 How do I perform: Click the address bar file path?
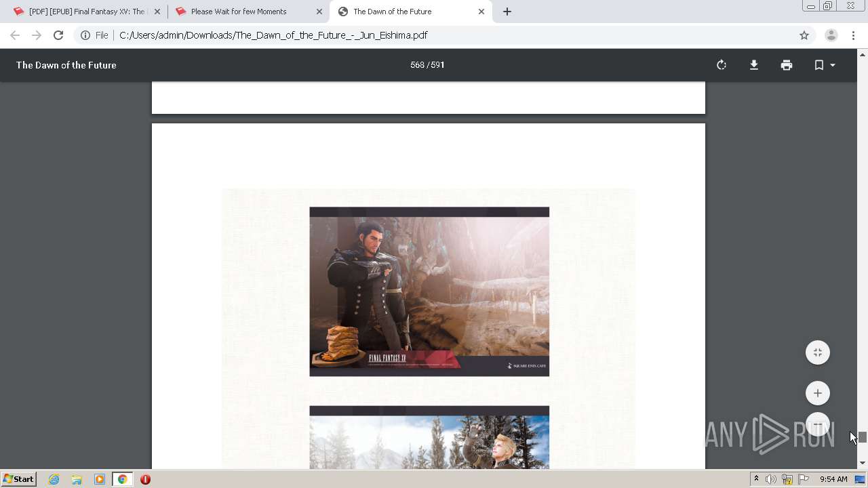tap(273, 35)
